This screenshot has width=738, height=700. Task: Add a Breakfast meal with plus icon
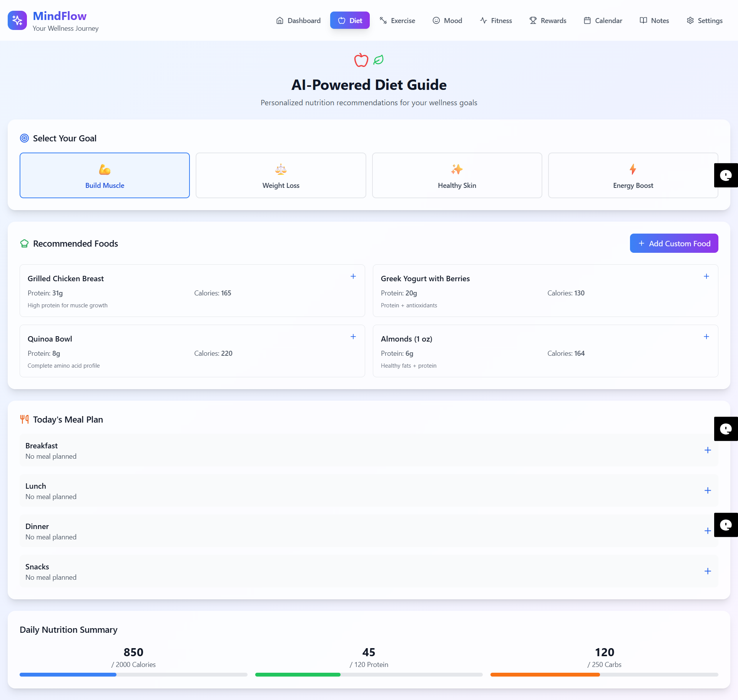pyautogui.click(x=707, y=450)
